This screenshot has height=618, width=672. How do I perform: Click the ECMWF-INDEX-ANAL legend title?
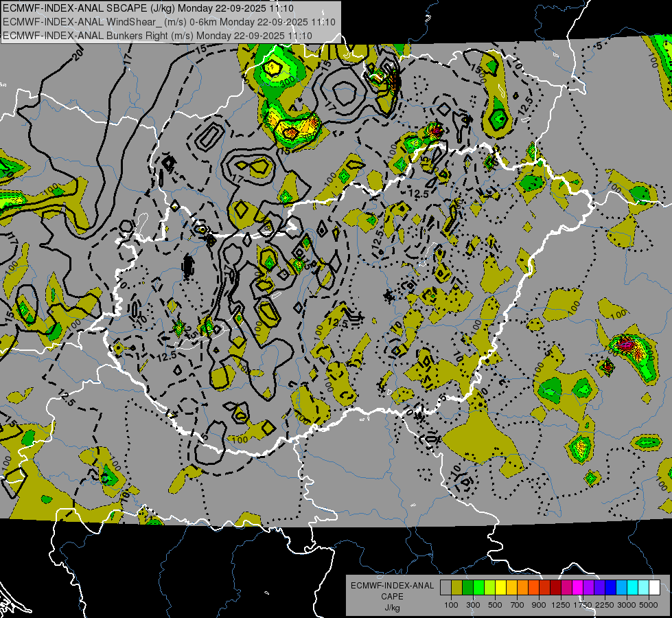pos(392,586)
